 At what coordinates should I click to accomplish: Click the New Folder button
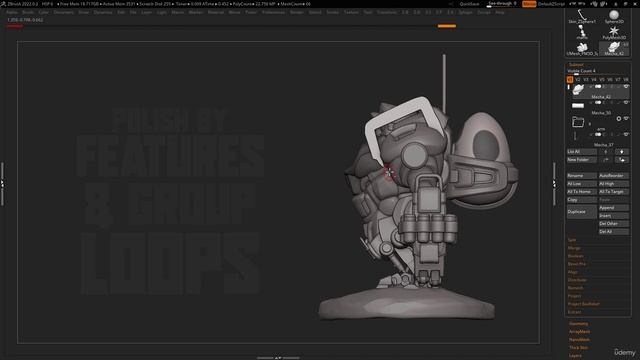pos(582,160)
